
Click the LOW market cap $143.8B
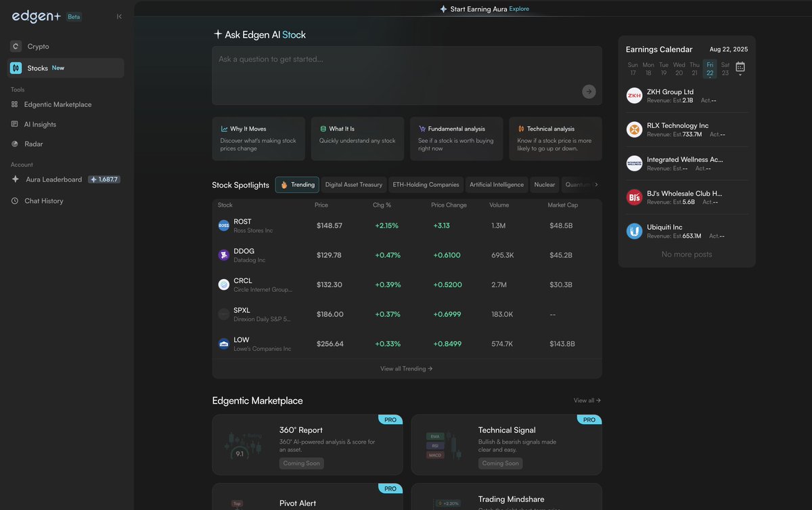(x=562, y=344)
